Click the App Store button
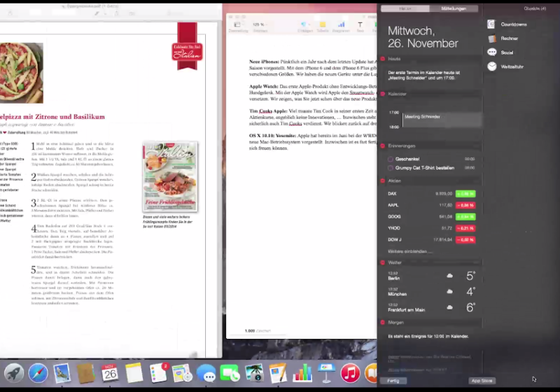560x392 pixels. (482, 381)
